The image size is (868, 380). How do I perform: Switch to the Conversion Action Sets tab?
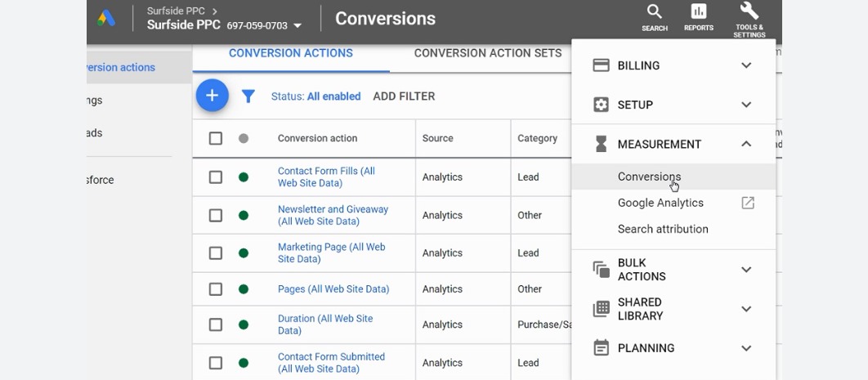(x=487, y=53)
